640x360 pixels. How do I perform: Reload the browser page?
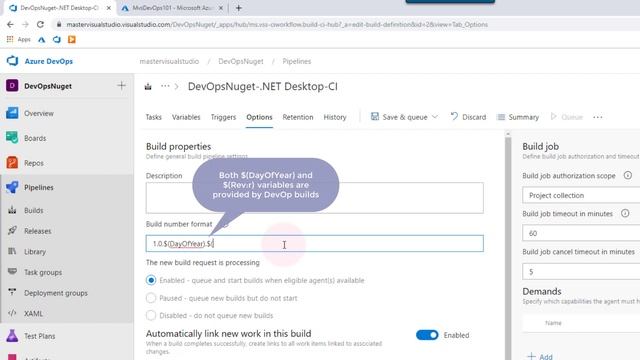pos(40,24)
